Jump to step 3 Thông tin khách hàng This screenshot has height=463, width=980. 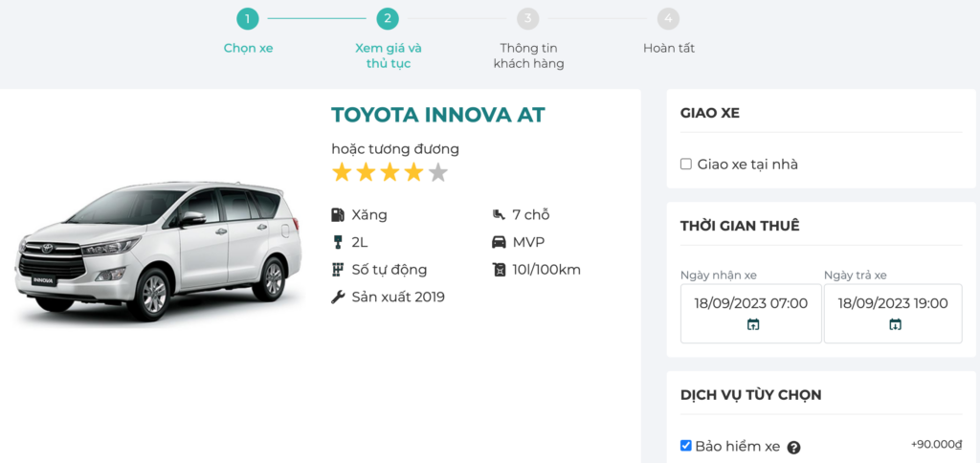click(528, 19)
